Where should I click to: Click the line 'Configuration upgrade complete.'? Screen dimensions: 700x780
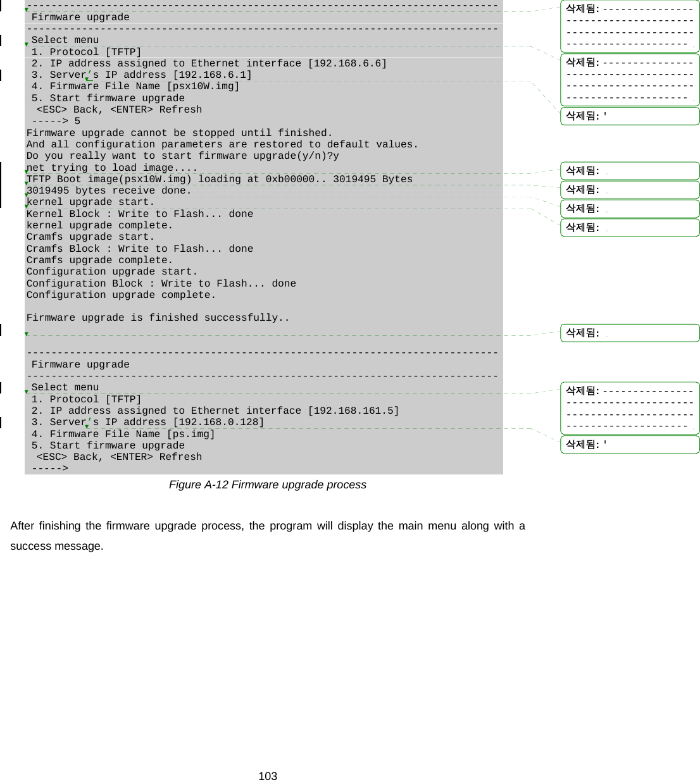[121, 295]
